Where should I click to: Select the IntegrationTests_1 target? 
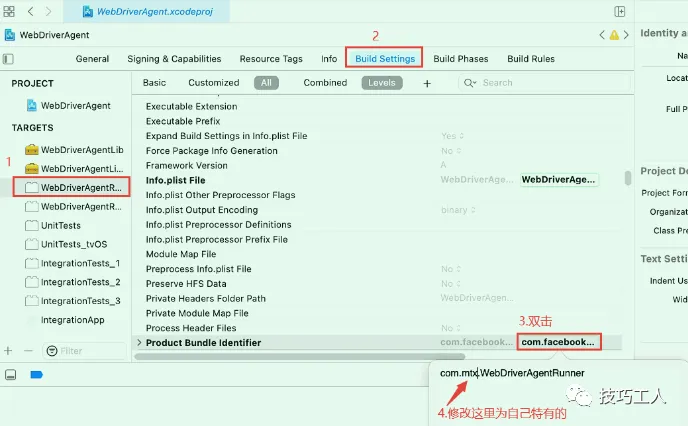point(72,263)
